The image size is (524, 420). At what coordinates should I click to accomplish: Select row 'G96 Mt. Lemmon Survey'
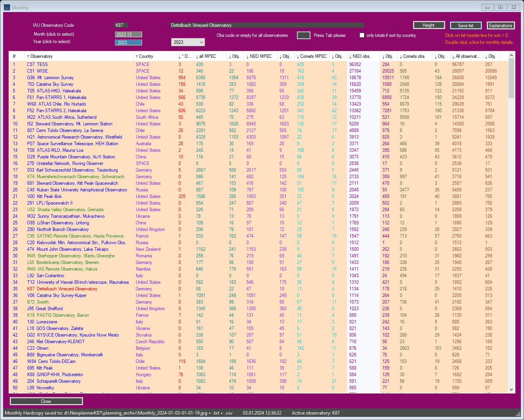click(x=258, y=78)
